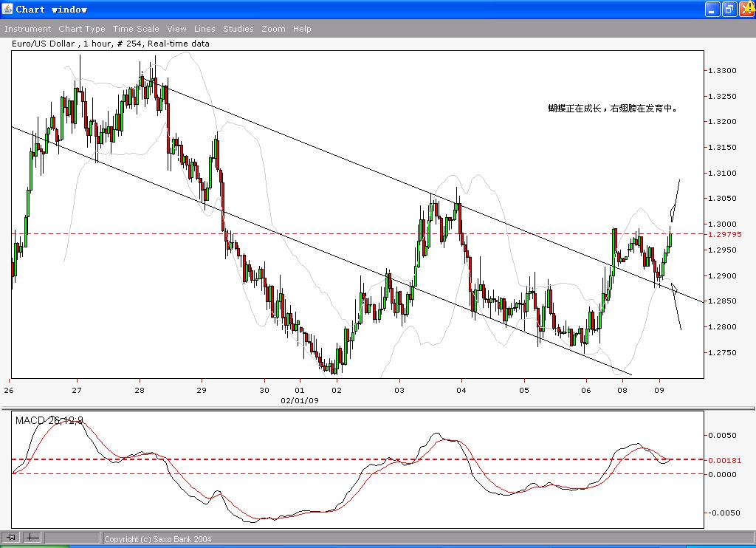Screen dimensions: 756x548
Task: Open the View menu
Action: 177,29
